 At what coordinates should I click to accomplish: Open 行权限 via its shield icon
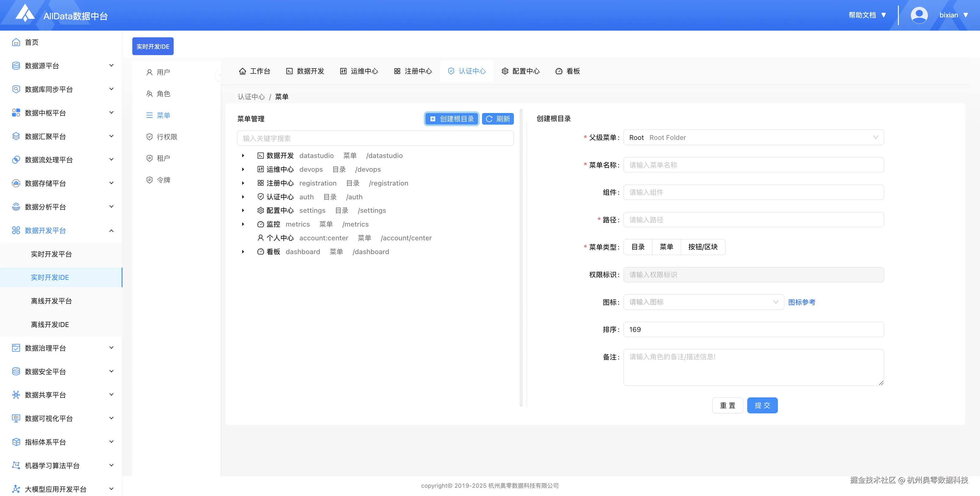[149, 137]
